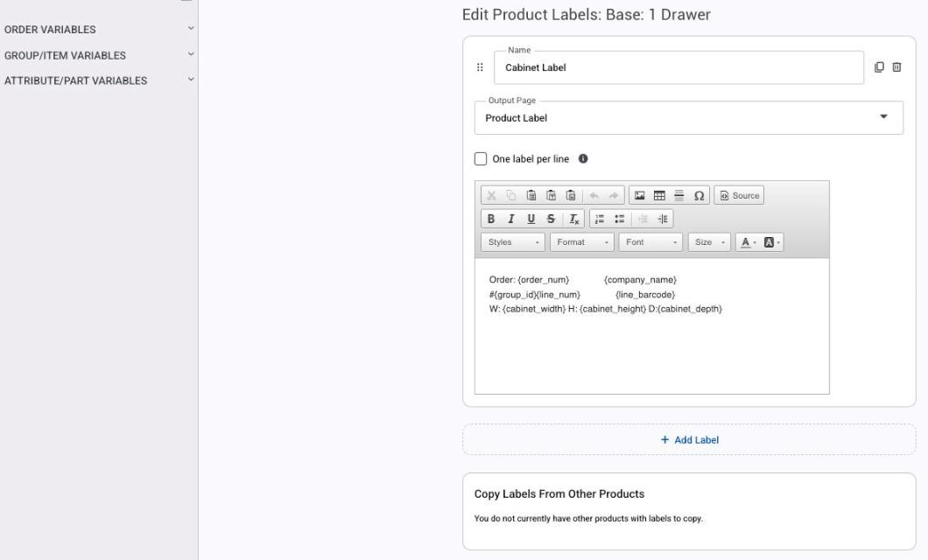This screenshot has width=928, height=560.
Task: Duplicate the Cabinet Label
Action: tap(879, 67)
